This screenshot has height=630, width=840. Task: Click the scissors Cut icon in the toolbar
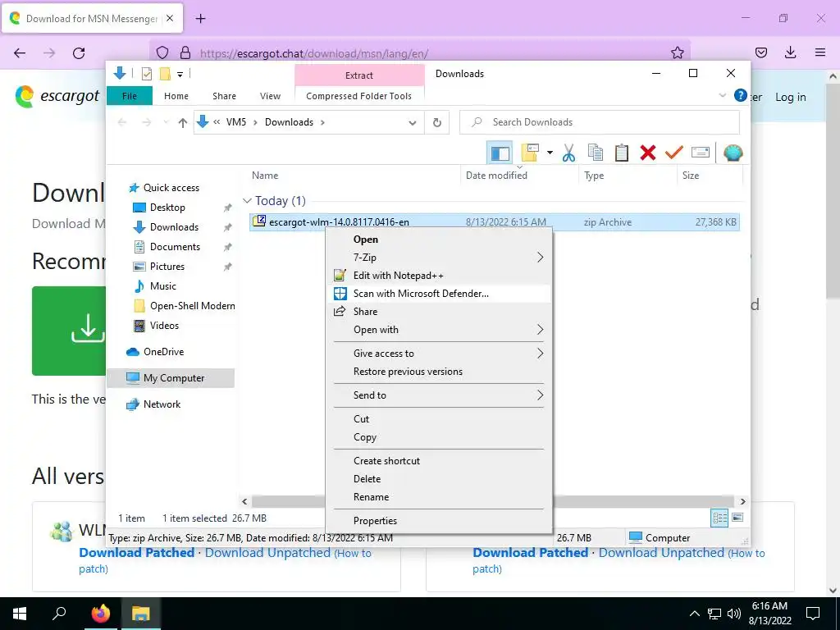[569, 153]
